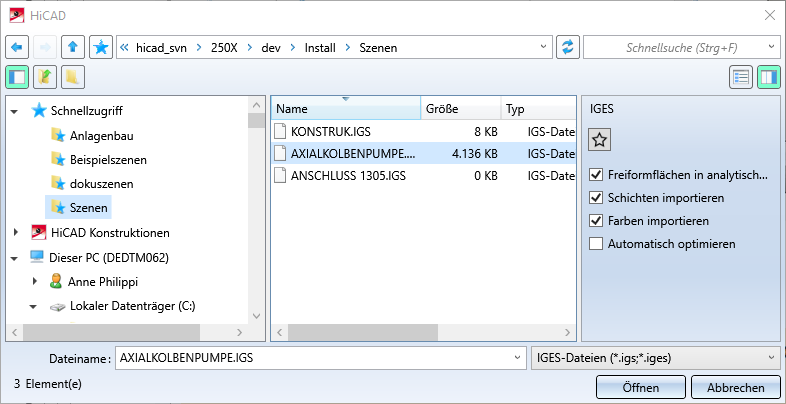Go to 250X in breadcrumb
The height and width of the screenshot is (404, 786).
pos(224,48)
